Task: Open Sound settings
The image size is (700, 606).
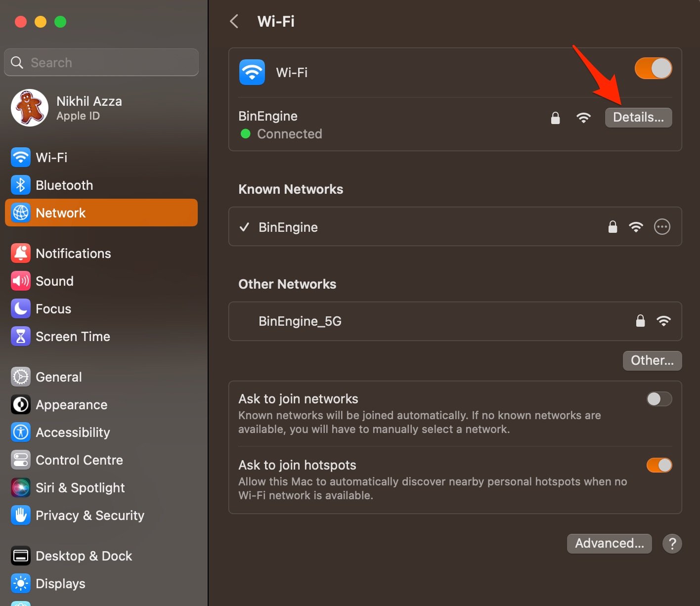Action: pos(54,281)
